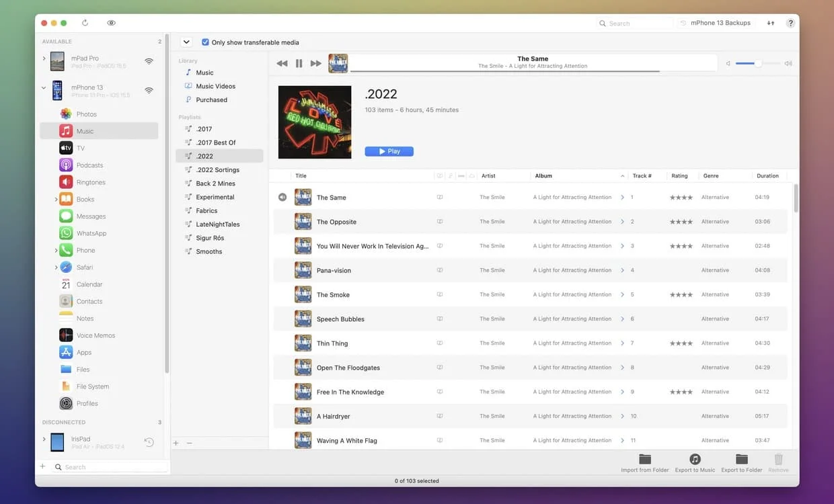This screenshot has width=834, height=504.
Task: Click the refresh icon in the title bar
Action: [85, 23]
